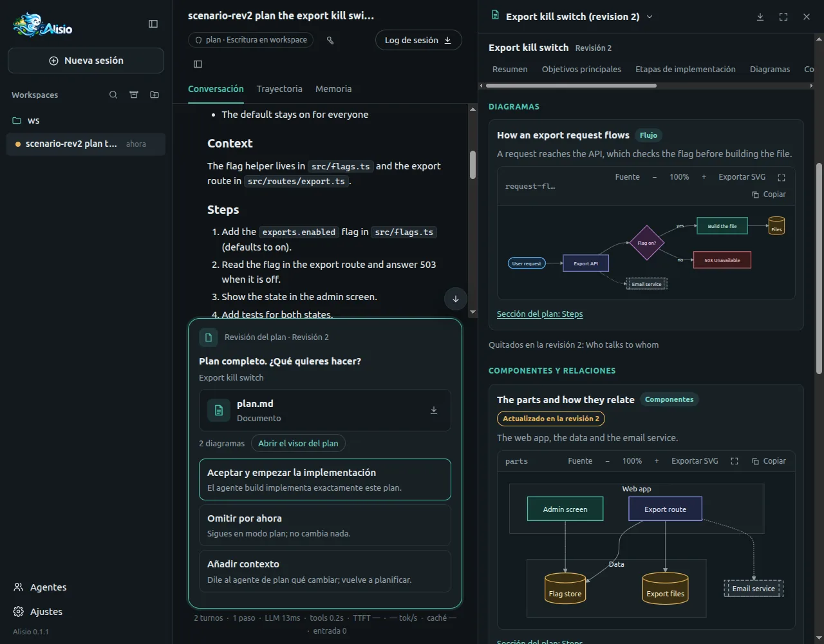Choose Aceptar y empezar la implementación
The image size is (824, 644).
coord(325,479)
